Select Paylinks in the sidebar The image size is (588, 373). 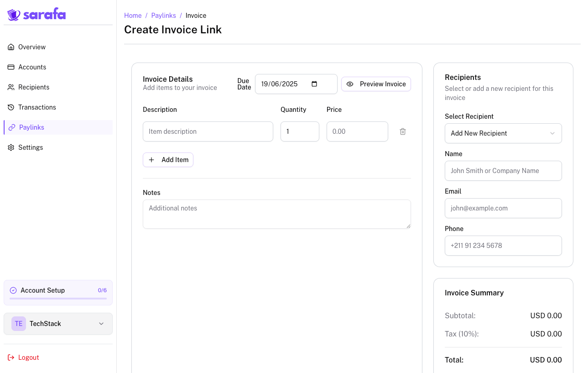coord(58,127)
